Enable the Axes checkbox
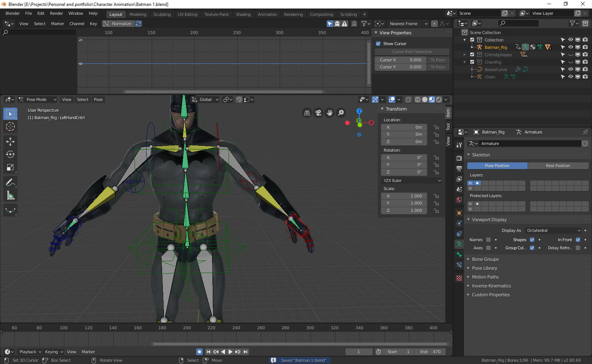This screenshot has width=592, height=364. tap(488, 248)
